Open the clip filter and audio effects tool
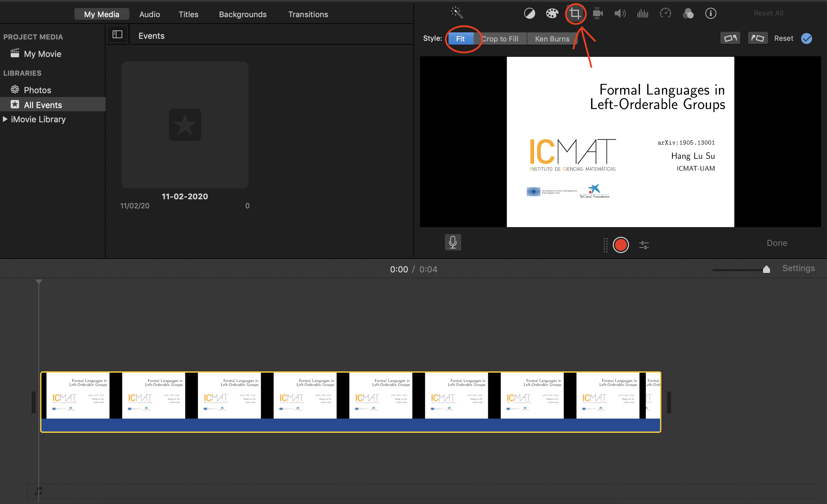Image resolution: width=827 pixels, height=504 pixels. pyautogui.click(x=688, y=13)
